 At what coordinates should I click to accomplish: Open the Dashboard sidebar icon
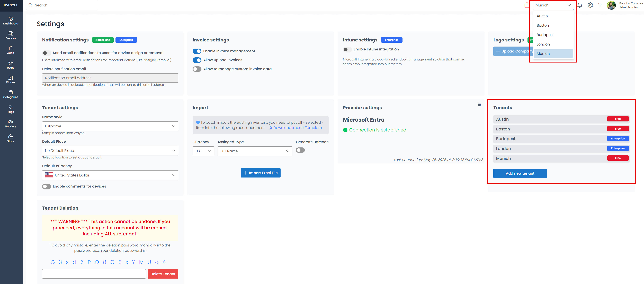click(11, 19)
